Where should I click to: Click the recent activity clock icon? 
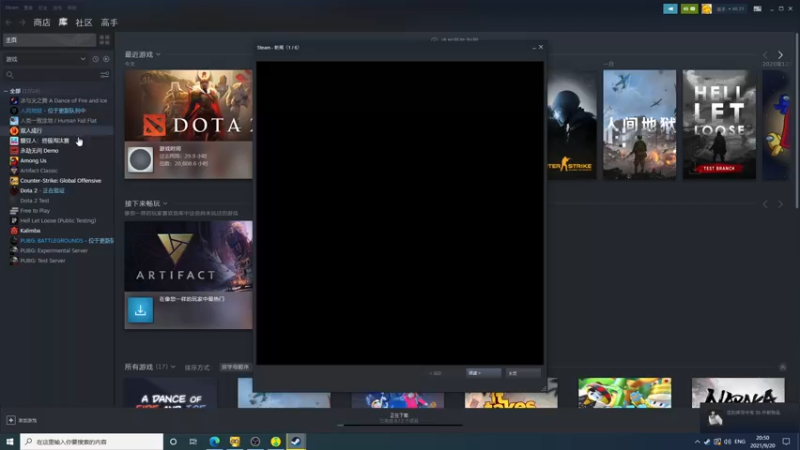point(95,59)
